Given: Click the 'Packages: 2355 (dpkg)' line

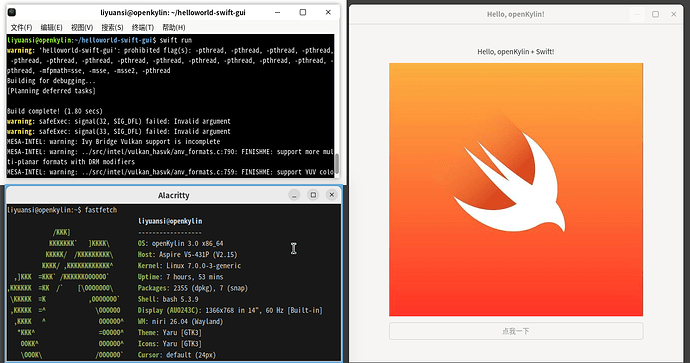Looking at the screenshot, I should (193, 288).
